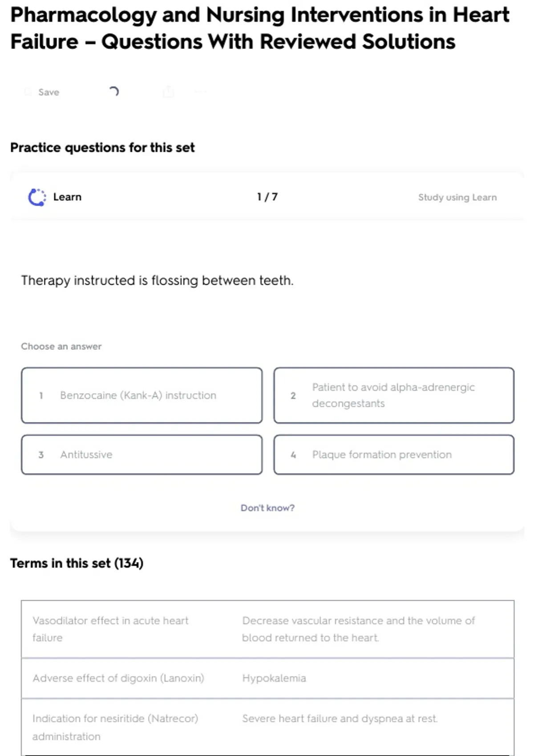Select the Adverse effect of digoxin term row
The height and width of the screenshot is (756, 534).
pyautogui.click(x=118, y=678)
